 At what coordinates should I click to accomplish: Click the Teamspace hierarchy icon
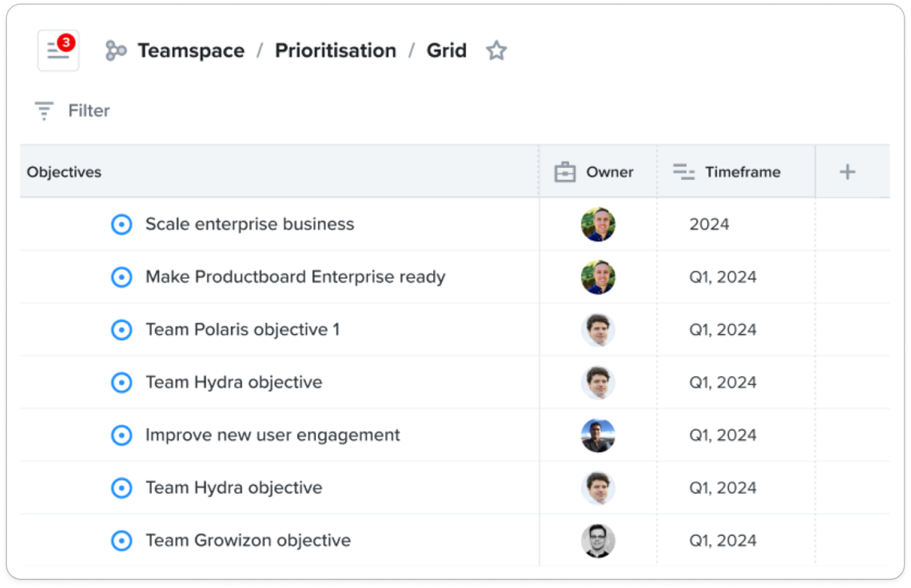(116, 51)
